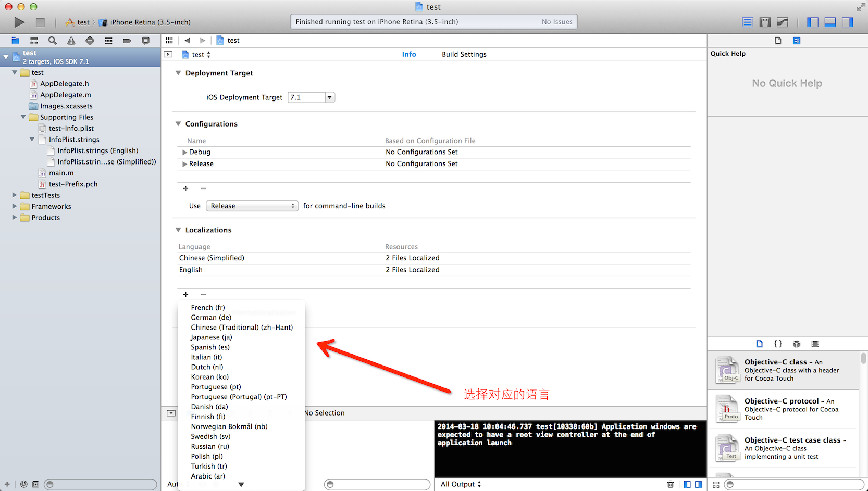Switch to the Standard editor
Screen dimensions: 868x491
pos(748,22)
